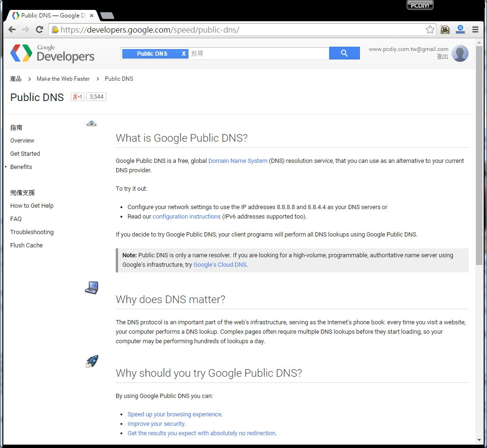Click the 指南 sidebar section header
Image resolution: width=487 pixels, height=448 pixels.
coord(16,127)
